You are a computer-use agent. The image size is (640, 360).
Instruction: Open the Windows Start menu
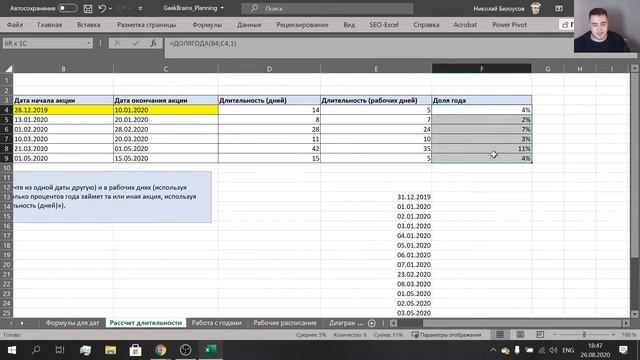coord(12,350)
